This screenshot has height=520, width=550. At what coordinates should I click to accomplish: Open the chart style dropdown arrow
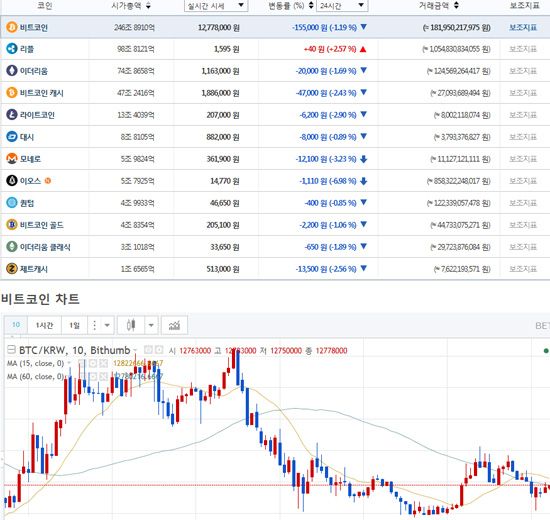pyautogui.click(x=151, y=325)
